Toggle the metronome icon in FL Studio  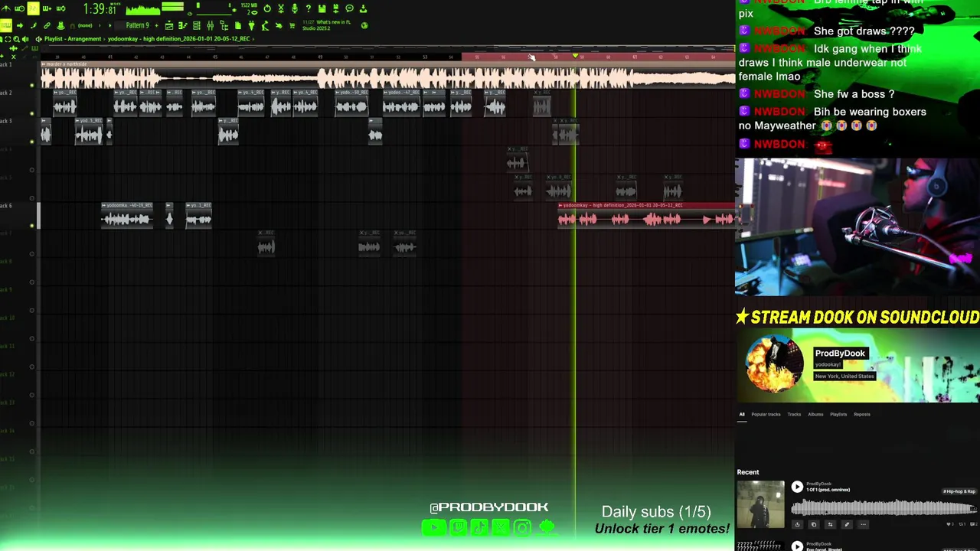[x=6, y=8]
